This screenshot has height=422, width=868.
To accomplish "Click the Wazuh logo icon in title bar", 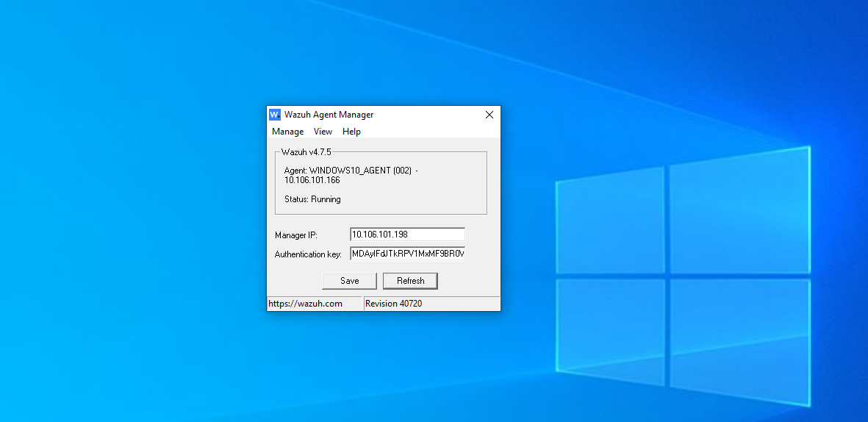I will pyautogui.click(x=275, y=115).
